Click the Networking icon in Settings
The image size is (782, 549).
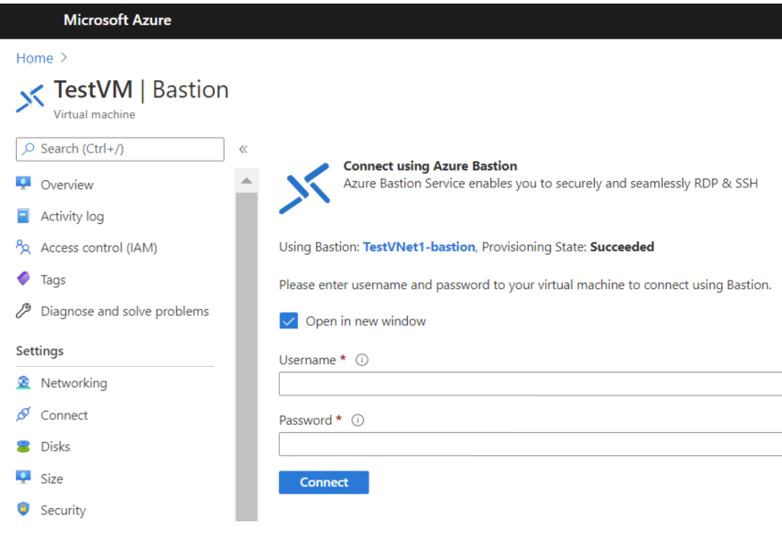24,383
